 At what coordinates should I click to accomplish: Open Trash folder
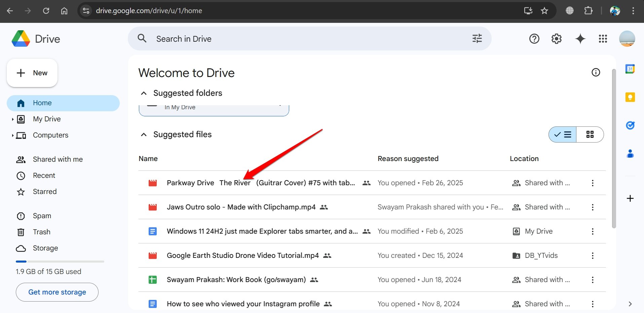tap(41, 232)
